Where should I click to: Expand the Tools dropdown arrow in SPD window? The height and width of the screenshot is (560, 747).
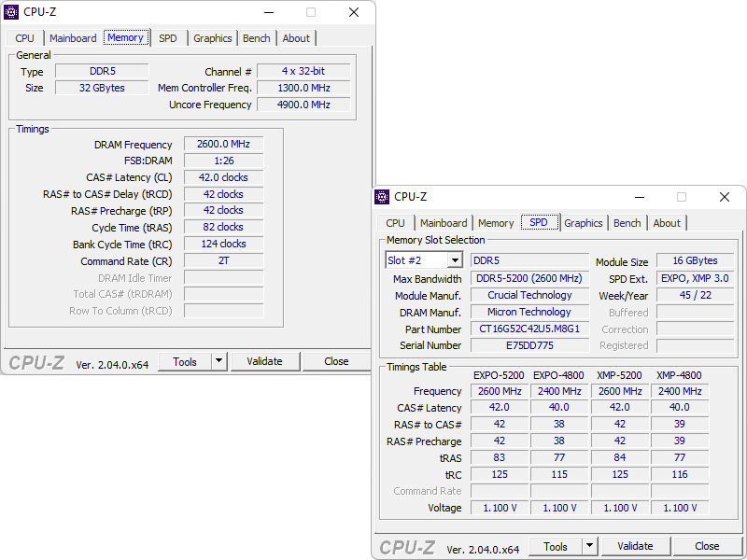[x=589, y=546]
